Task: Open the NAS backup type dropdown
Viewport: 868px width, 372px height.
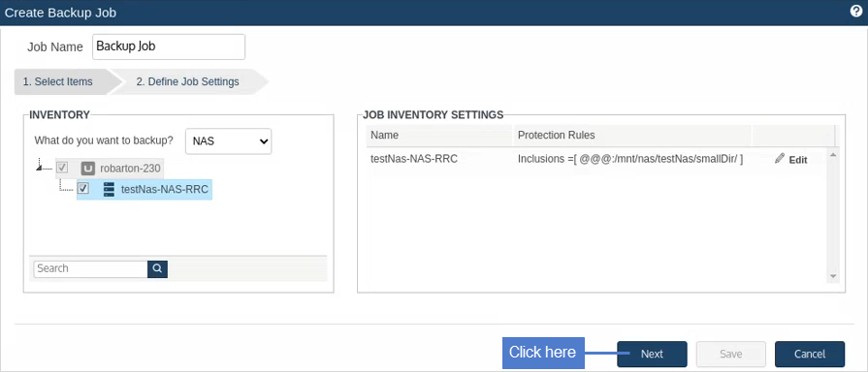Action: (229, 141)
